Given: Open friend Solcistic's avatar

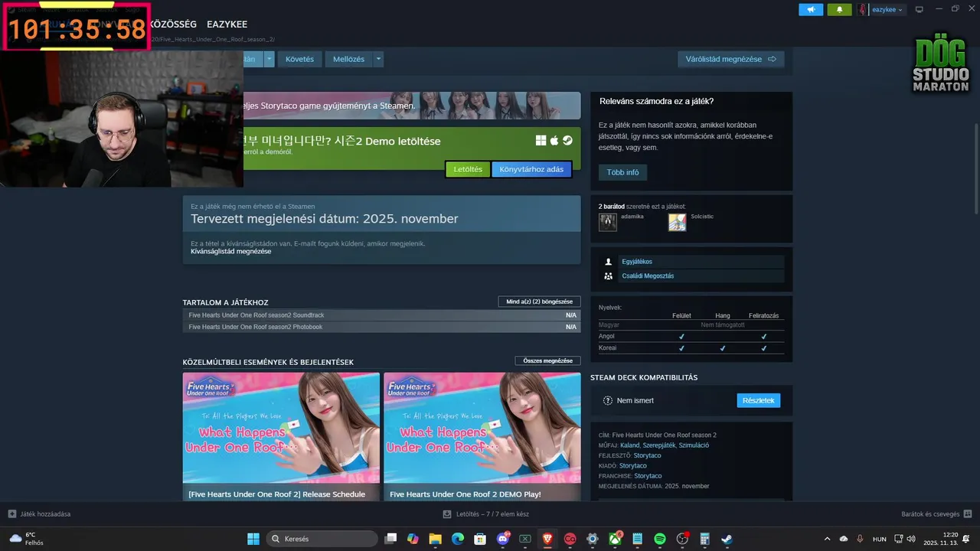Looking at the screenshot, I should click(x=677, y=222).
